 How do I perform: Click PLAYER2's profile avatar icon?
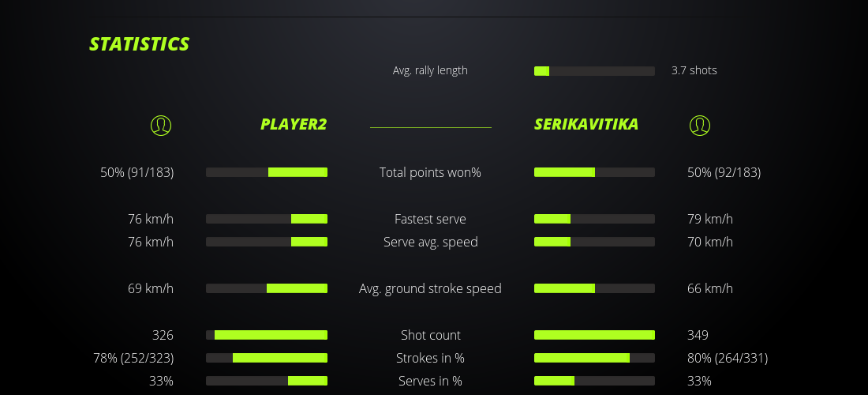pyautogui.click(x=161, y=125)
